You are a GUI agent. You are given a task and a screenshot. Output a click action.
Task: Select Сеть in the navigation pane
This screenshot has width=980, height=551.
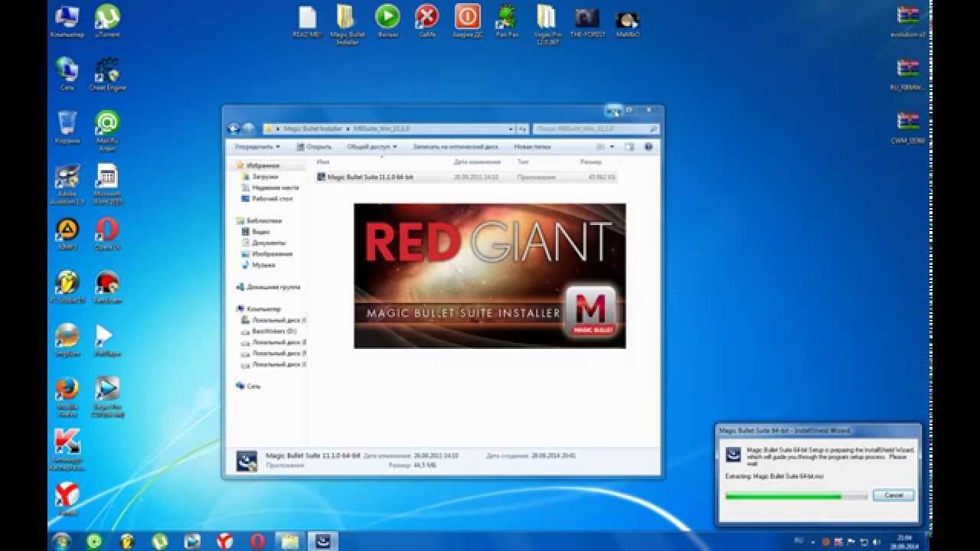click(249, 386)
